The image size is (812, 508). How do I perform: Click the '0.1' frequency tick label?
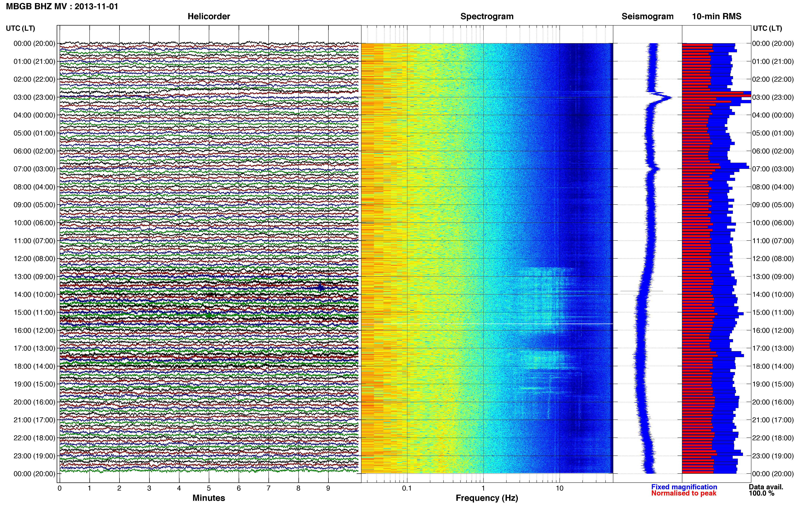point(407,488)
